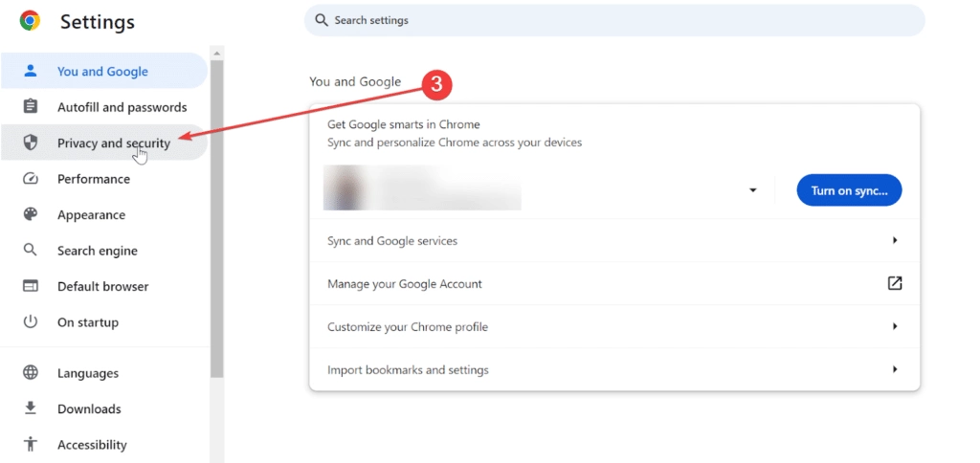Expand the account profile dropdown arrow
980x463 pixels.
(752, 190)
